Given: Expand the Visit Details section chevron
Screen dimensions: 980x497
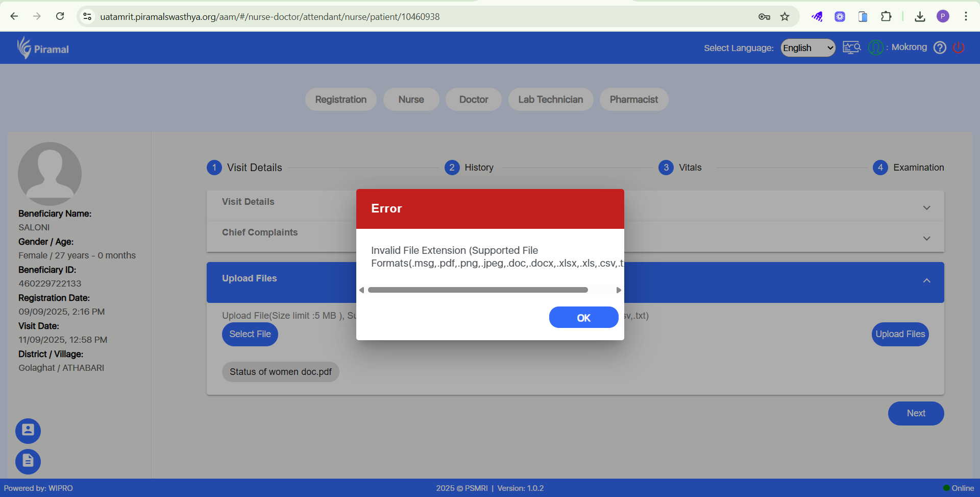Looking at the screenshot, I should 926,208.
